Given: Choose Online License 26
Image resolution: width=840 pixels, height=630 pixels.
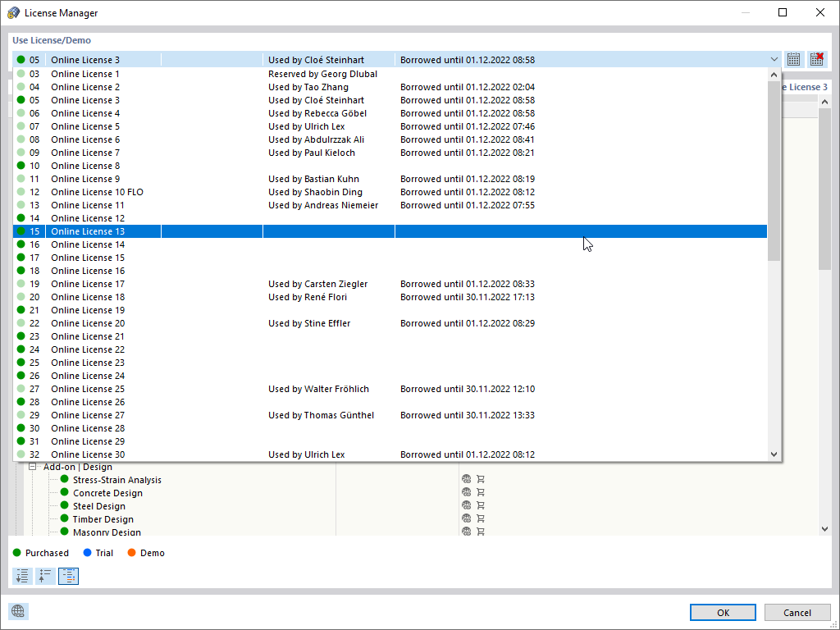Looking at the screenshot, I should tap(390, 402).
